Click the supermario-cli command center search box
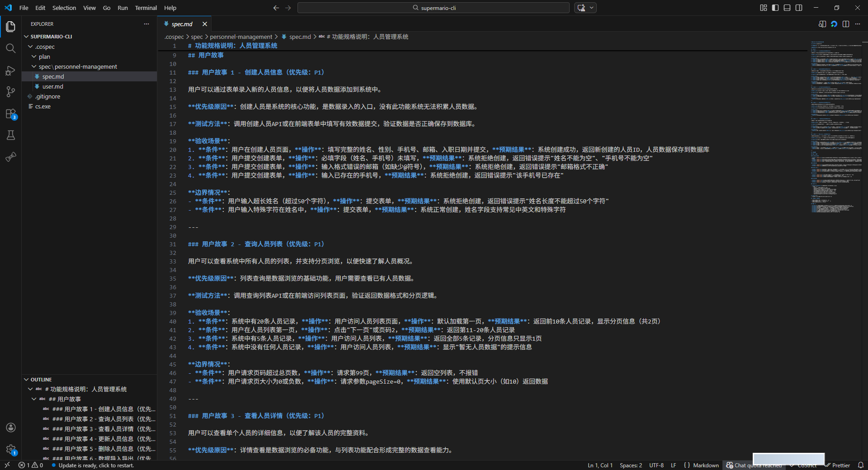Image resolution: width=868 pixels, height=470 pixels. pyautogui.click(x=433, y=8)
